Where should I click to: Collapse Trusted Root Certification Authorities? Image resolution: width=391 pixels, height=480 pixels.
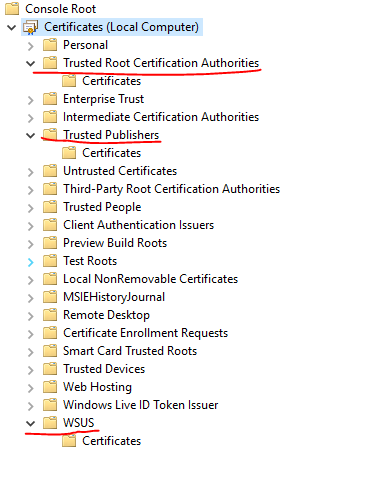pyautogui.click(x=31, y=63)
